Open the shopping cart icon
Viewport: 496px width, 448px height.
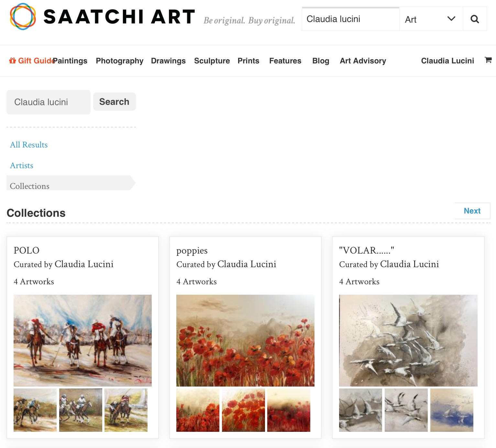pyautogui.click(x=488, y=60)
